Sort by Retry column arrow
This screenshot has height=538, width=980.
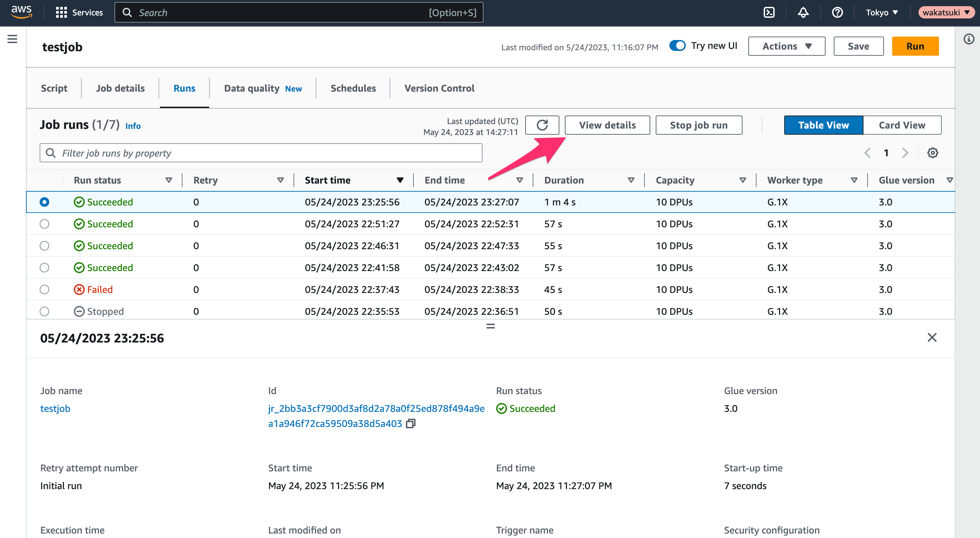coord(281,180)
